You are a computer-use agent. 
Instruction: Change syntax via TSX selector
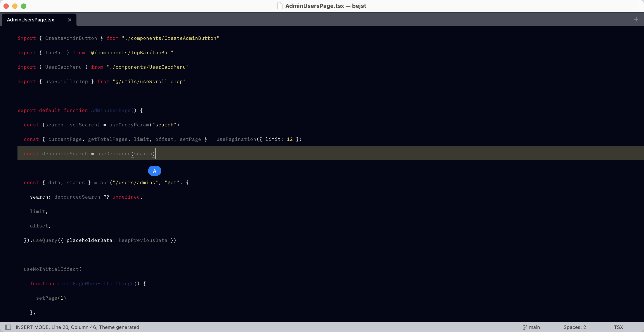pyautogui.click(x=618, y=327)
